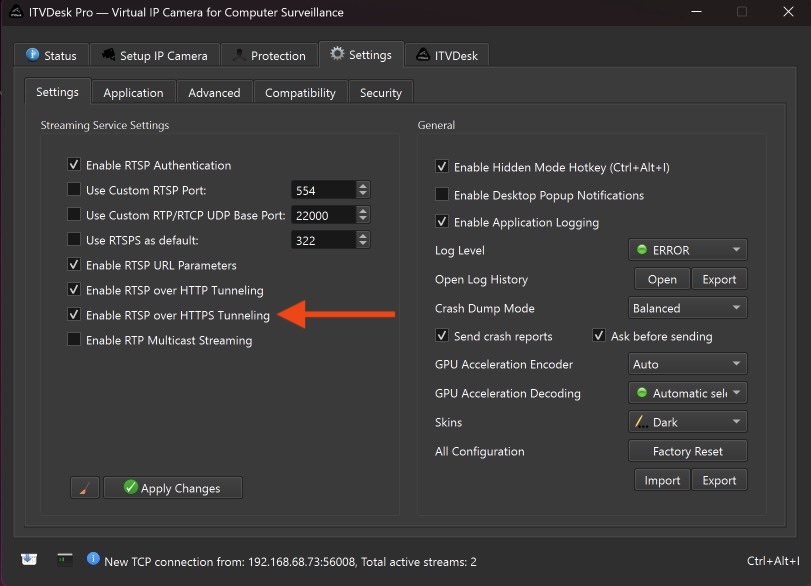The height and width of the screenshot is (586, 811).
Task: Open the log history
Action: (662, 279)
